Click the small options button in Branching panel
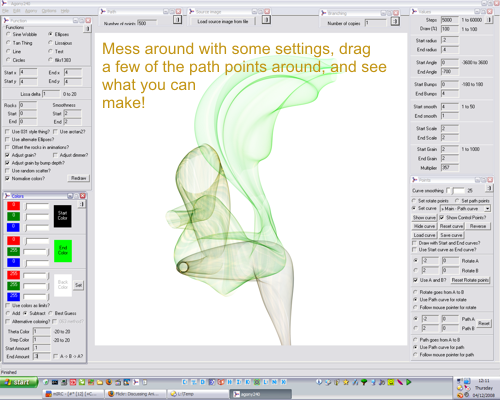The image size is (500, 400). pyautogui.click(x=395, y=22)
